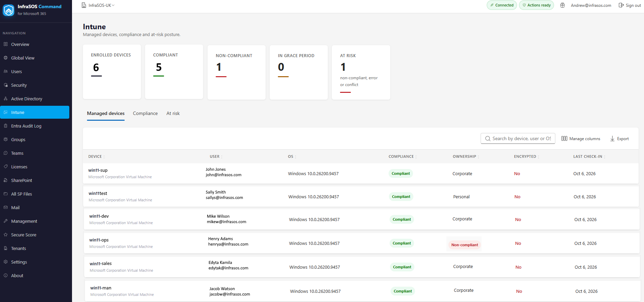Click the Management wrench icon
This screenshot has width=644, height=302.
click(x=6, y=221)
